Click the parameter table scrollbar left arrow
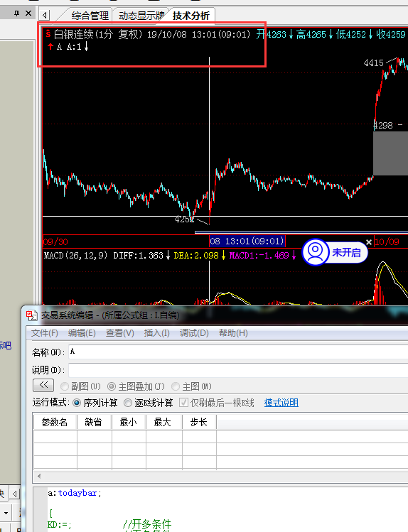Screen dimensions: 408x532 click(39, 476)
